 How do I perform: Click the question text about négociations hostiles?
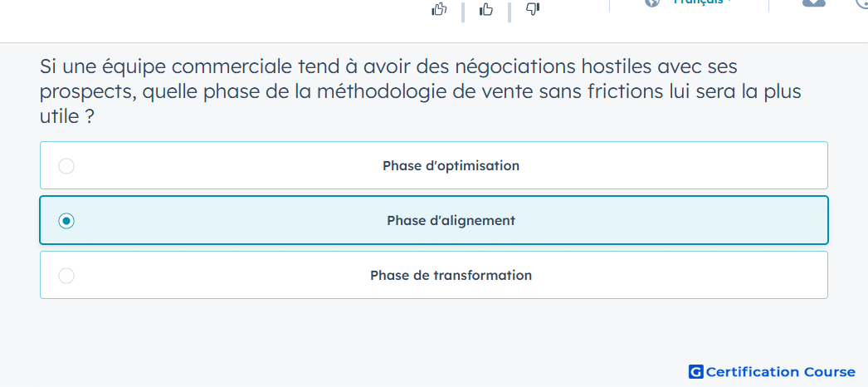pos(421,92)
